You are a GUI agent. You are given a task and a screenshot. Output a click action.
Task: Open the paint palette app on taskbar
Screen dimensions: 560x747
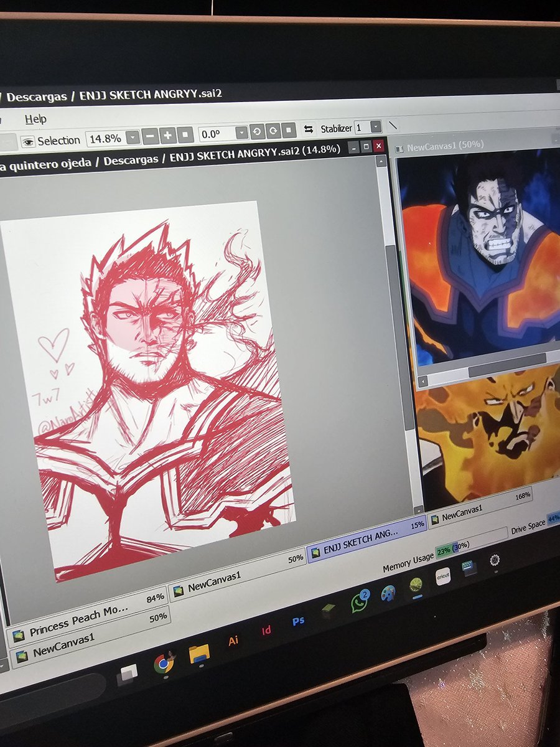point(388,594)
